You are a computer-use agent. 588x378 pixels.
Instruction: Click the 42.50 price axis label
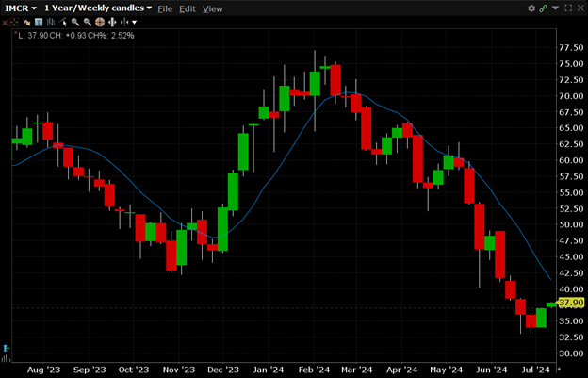coord(571,273)
